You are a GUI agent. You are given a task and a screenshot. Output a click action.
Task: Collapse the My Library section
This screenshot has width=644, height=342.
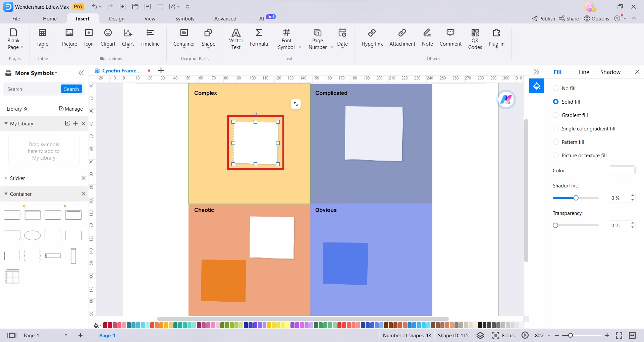point(6,123)
